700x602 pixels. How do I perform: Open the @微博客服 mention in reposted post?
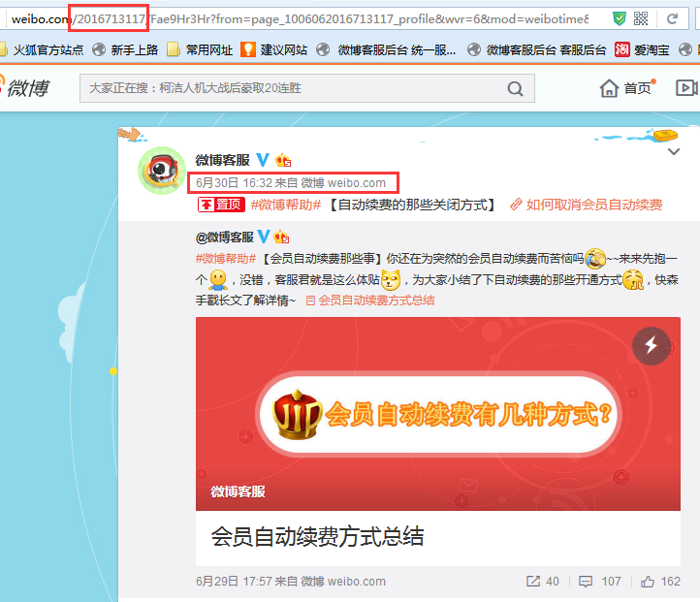tap(225, 237)
